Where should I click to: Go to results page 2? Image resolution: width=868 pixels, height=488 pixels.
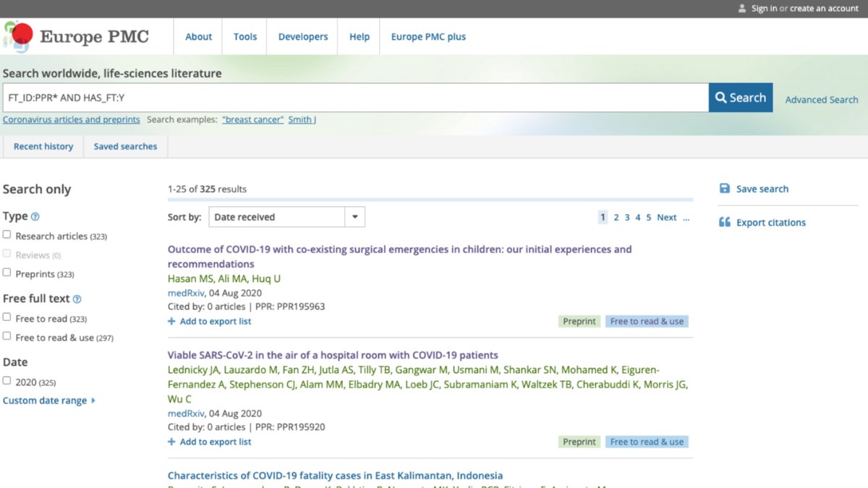pyautogui.click(x=616, y=218)
